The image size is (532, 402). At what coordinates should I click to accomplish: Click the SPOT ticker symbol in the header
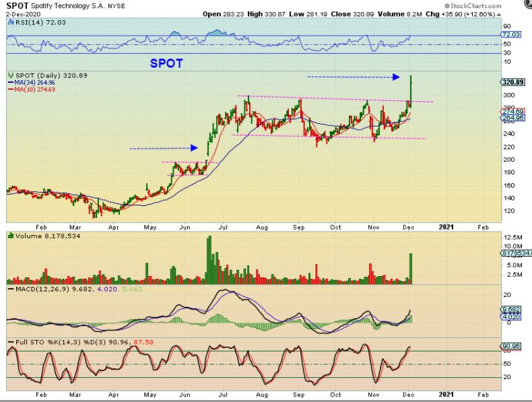pos(18,5)
